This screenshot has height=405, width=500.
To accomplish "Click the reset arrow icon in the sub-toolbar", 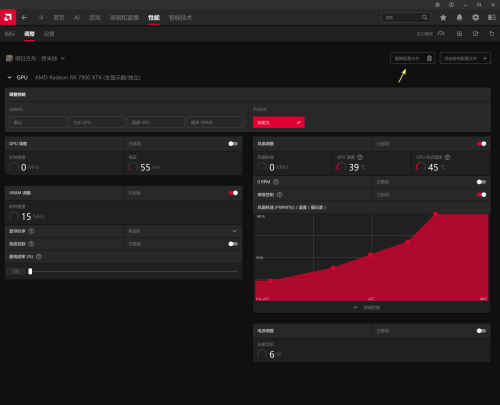I will (x=492, y=34).
